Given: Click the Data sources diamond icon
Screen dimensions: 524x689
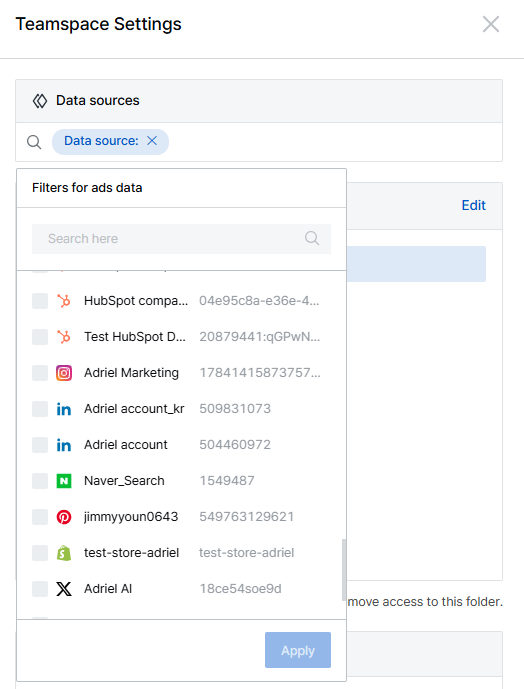Looking at the screenshot, I should pyautogui.click(x=40, y=101).
